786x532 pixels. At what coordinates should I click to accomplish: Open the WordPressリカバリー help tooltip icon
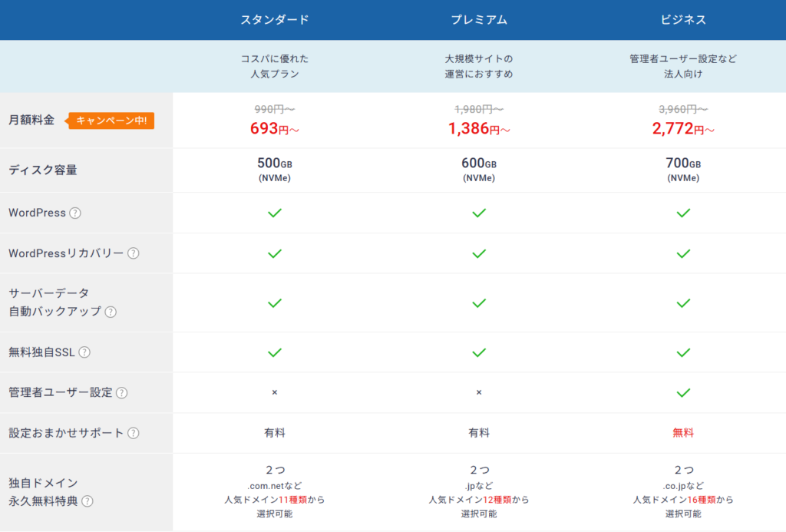click(134, 253)
